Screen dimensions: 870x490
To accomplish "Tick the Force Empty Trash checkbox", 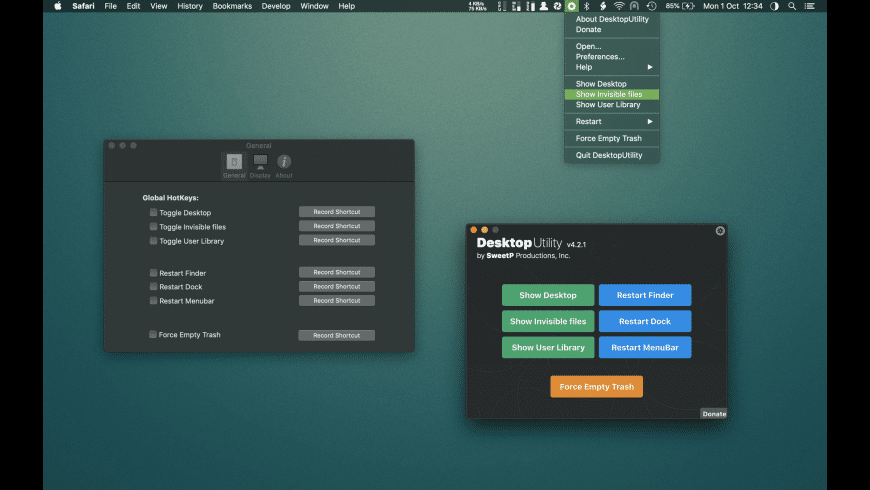I will 153,334.
